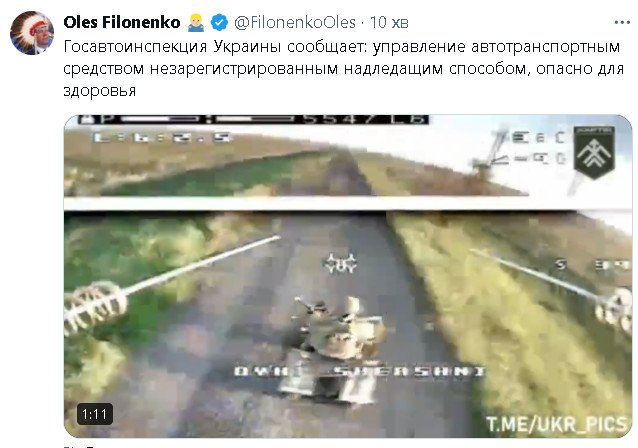
Task: Open Oles Filonenko's profile avatar
Action: pos(32,33)
